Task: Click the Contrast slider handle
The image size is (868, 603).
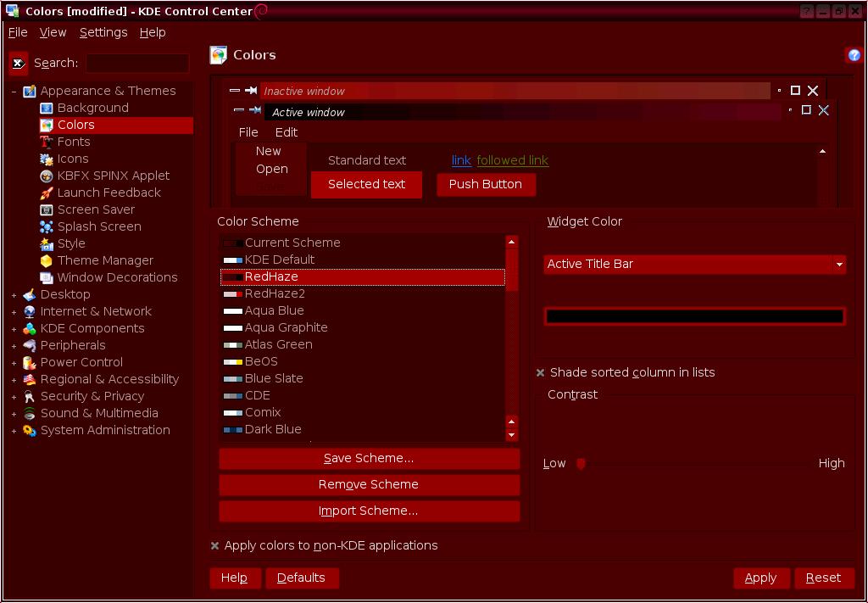Action: pyautogui.click(x=581, y=463)
